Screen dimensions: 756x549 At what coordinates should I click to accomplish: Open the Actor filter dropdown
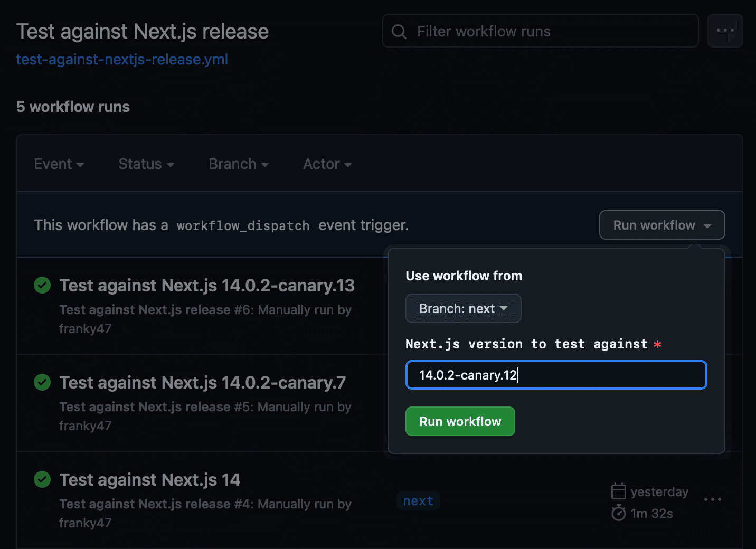(x=327, y=164)
